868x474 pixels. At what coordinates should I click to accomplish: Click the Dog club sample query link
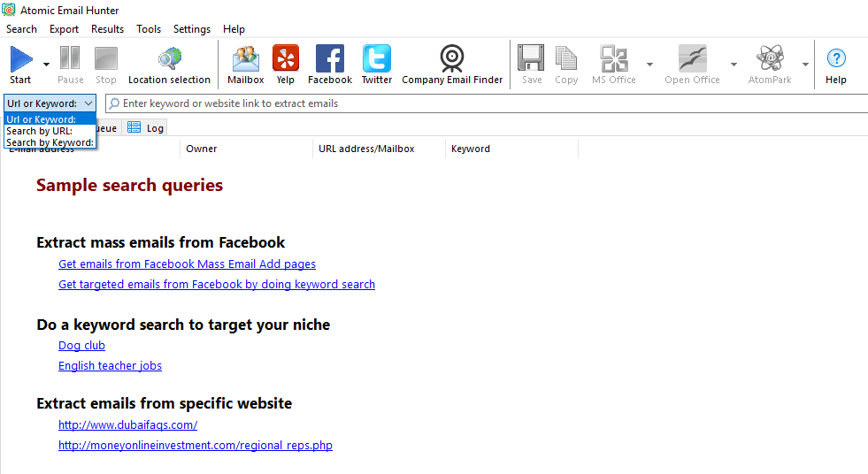[81, 345]
